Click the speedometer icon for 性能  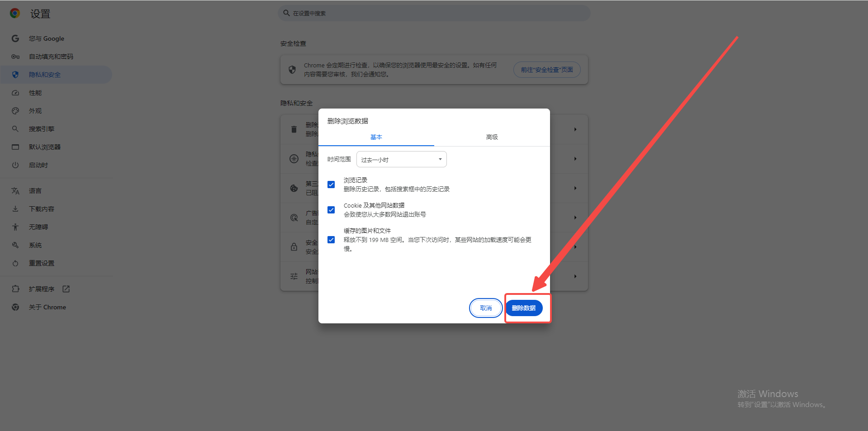pos(15,93)
